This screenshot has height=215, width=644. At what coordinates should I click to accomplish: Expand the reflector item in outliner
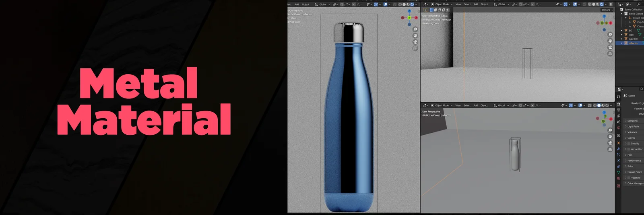click(622, 43)
